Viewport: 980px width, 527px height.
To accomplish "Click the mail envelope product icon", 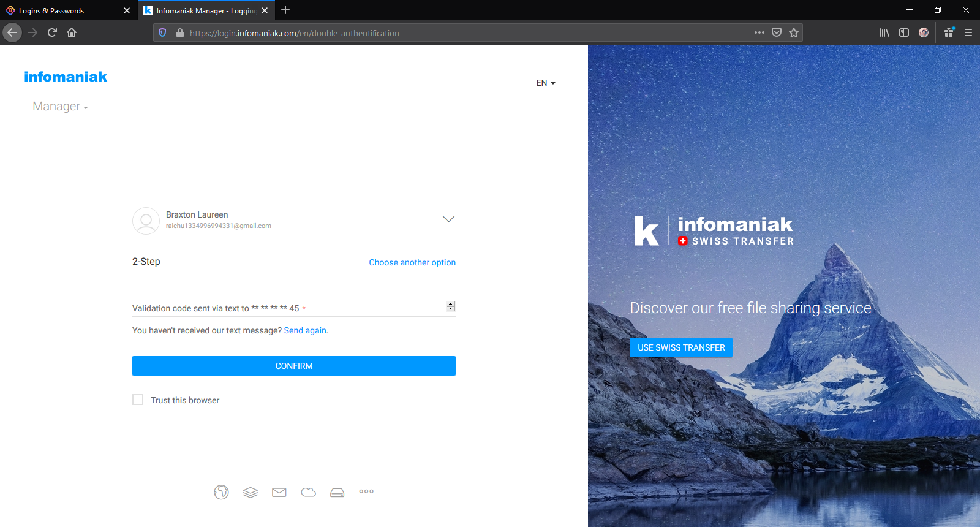I will pyautogui.click(x=279, y=492).
